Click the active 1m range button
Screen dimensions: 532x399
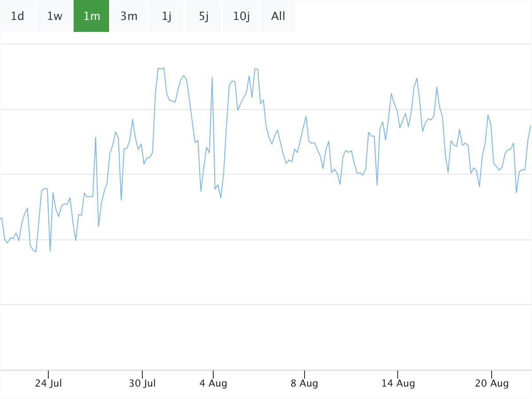coord(91,16)
